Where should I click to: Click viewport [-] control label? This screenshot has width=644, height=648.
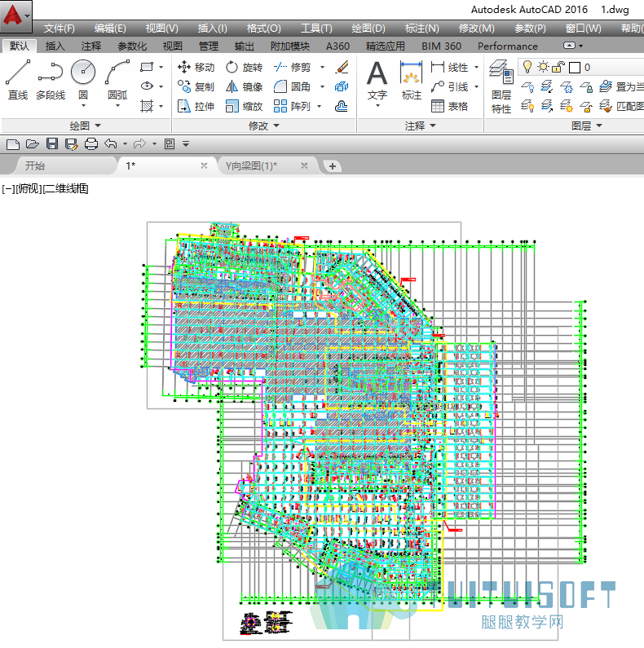point(8,189)
